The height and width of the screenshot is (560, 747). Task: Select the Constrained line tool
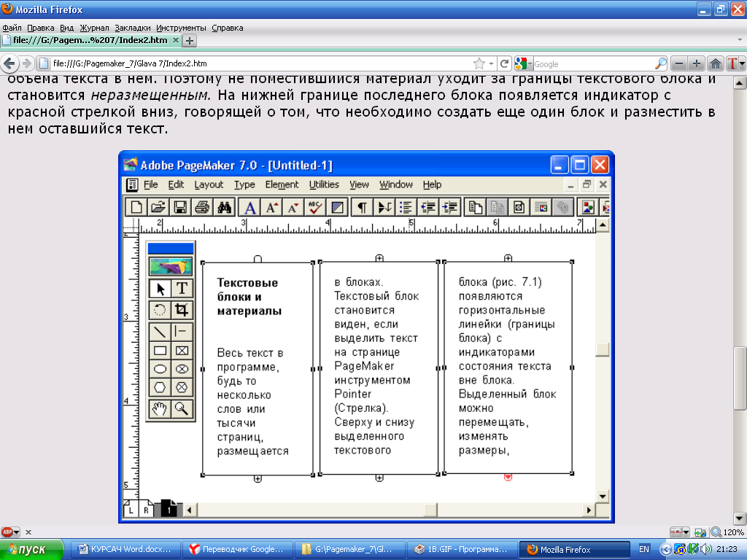click(x=182, y=331)
